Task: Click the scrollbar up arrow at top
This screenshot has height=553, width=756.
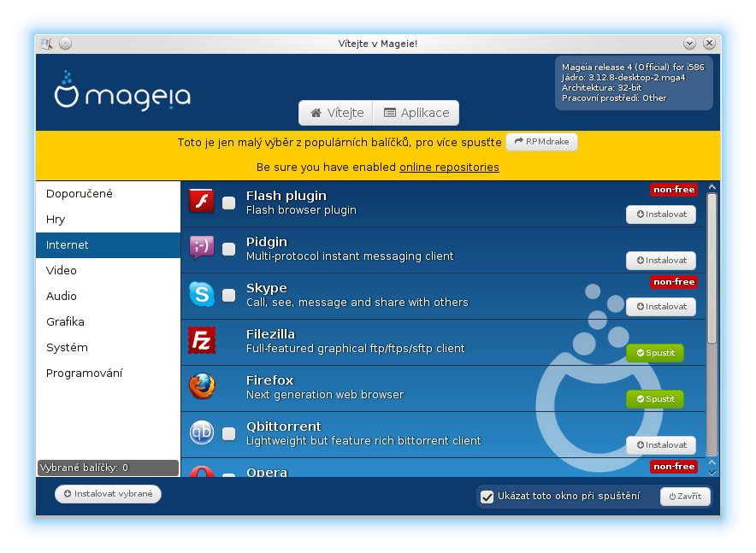Action: click(712, 187)
